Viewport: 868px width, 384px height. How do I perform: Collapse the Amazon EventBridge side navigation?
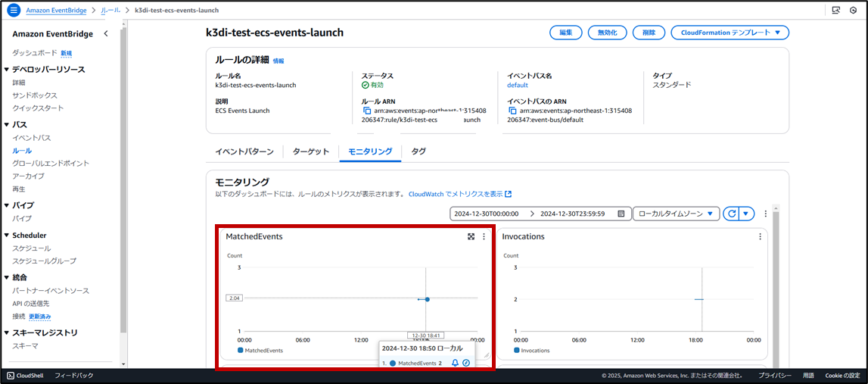(x=106, y=34)
